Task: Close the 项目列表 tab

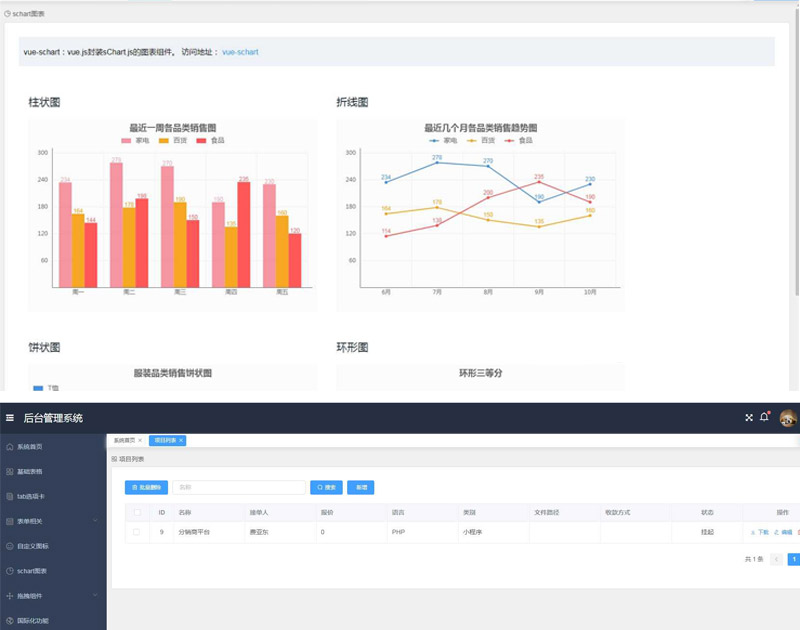Action: [x=181, y=440]
